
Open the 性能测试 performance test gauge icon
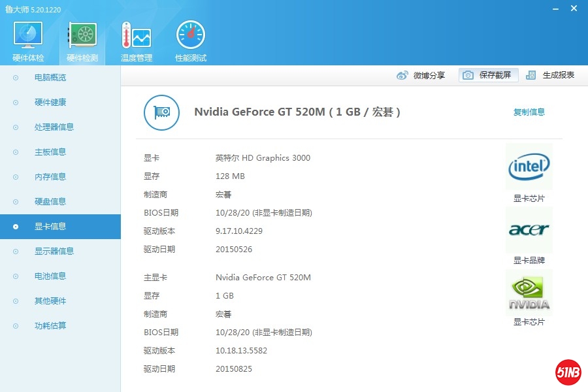click(191, 36)
